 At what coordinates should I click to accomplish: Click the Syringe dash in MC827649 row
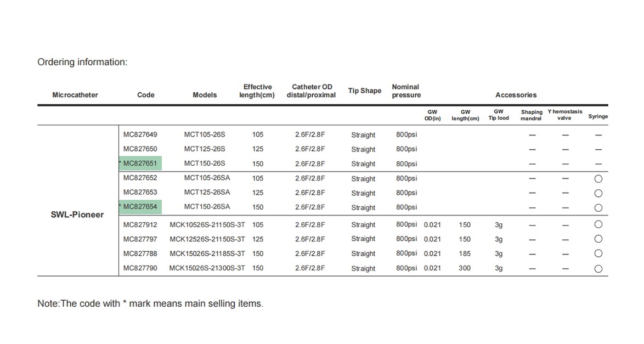598,135
